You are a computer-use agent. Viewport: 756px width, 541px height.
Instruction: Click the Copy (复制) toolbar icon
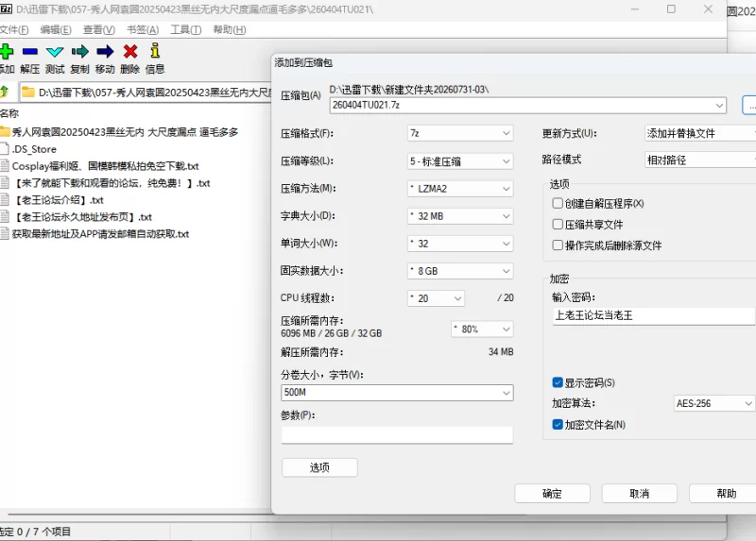pos(80,52)
